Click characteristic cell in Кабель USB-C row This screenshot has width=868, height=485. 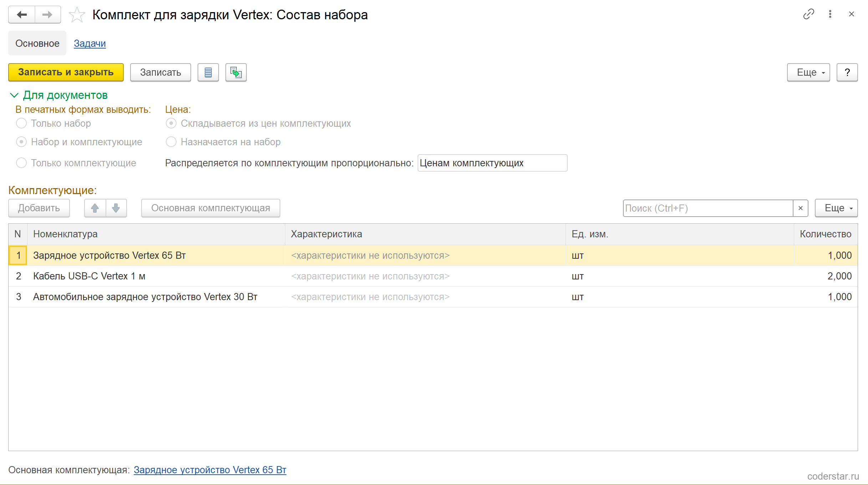tap(425, 276)
